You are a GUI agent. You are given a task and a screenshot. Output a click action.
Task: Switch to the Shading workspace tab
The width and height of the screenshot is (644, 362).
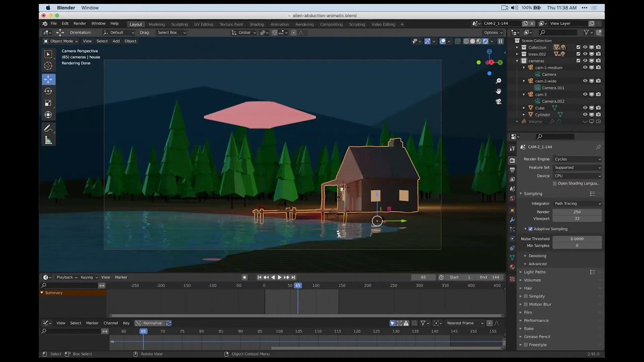(257, 24)
